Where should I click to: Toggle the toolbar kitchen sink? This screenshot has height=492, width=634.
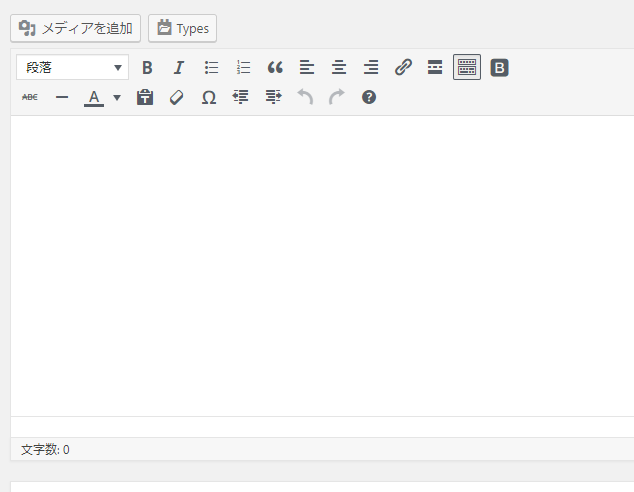pyautogui.click(x=467, y=67)
